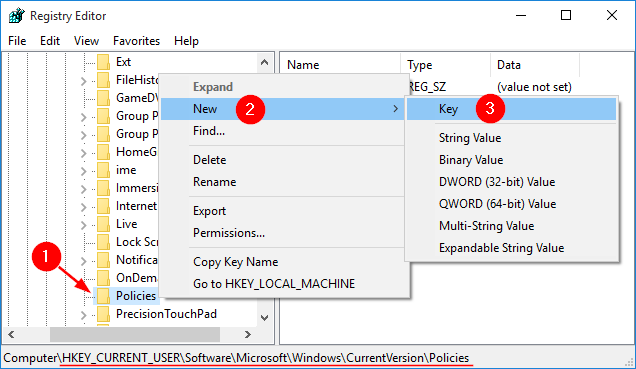Click the PrecisionTouchPad folder icon
The width and height of the screenshot is (636, 369).
tap(103, 314)
